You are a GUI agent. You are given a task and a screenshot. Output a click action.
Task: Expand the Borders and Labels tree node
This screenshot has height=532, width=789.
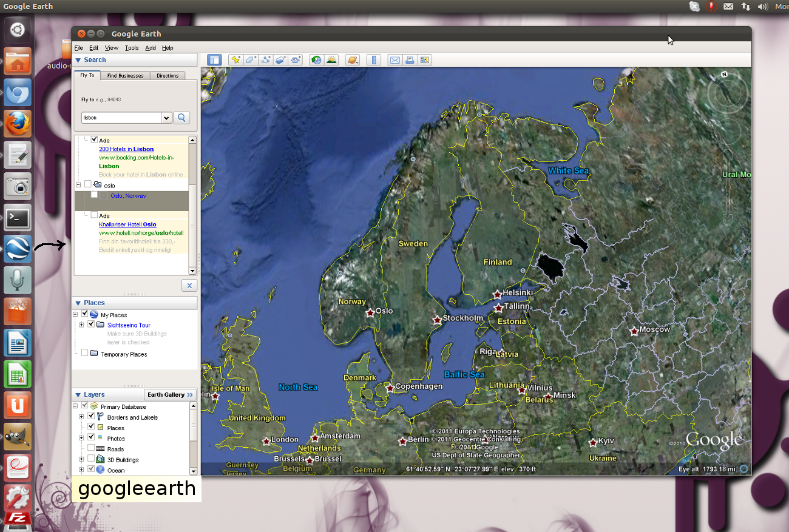(81, 417)
